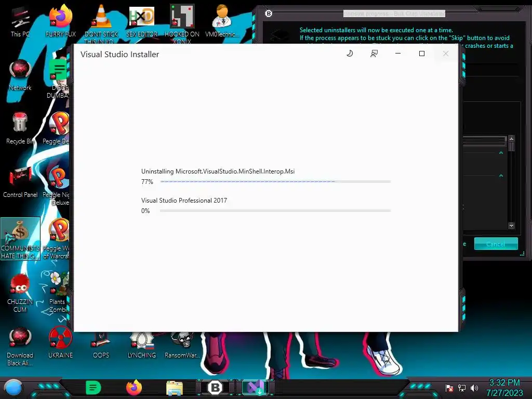The height and width of the screenshot is (399, 532).
Task: Open the VLC cone desktop icon
Action: pos(101,24)
